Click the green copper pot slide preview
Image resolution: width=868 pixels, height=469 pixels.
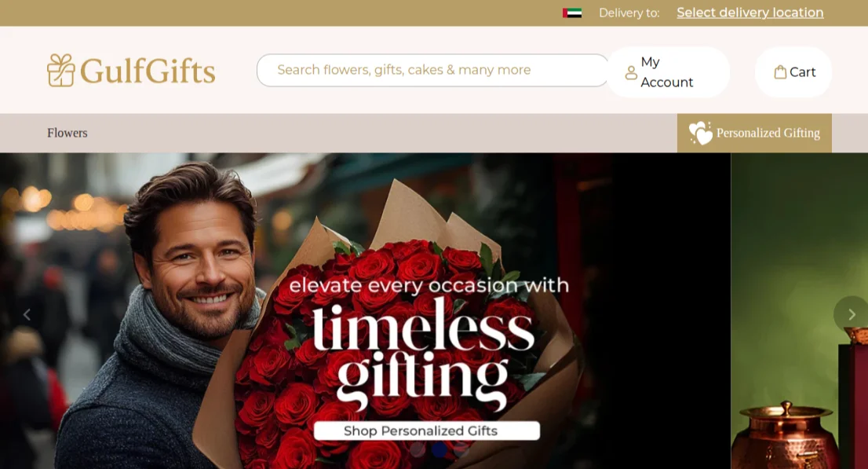point(800,311)
